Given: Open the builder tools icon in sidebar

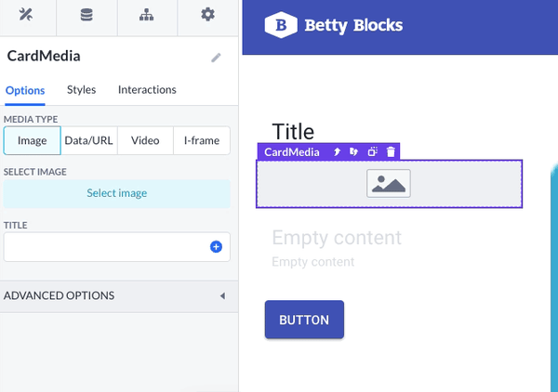Looking at the screenshot, I should pyautogui.click(x=26, y=15).
